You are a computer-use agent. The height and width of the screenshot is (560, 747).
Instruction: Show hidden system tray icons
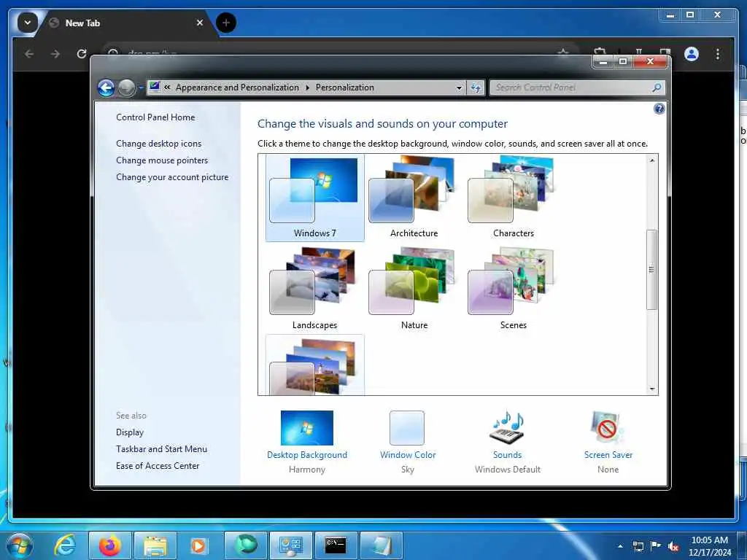[x=620, y=546]
